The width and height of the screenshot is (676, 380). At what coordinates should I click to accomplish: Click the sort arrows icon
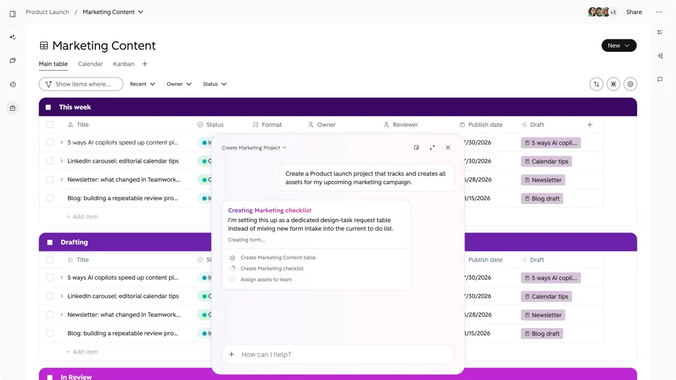596,84
